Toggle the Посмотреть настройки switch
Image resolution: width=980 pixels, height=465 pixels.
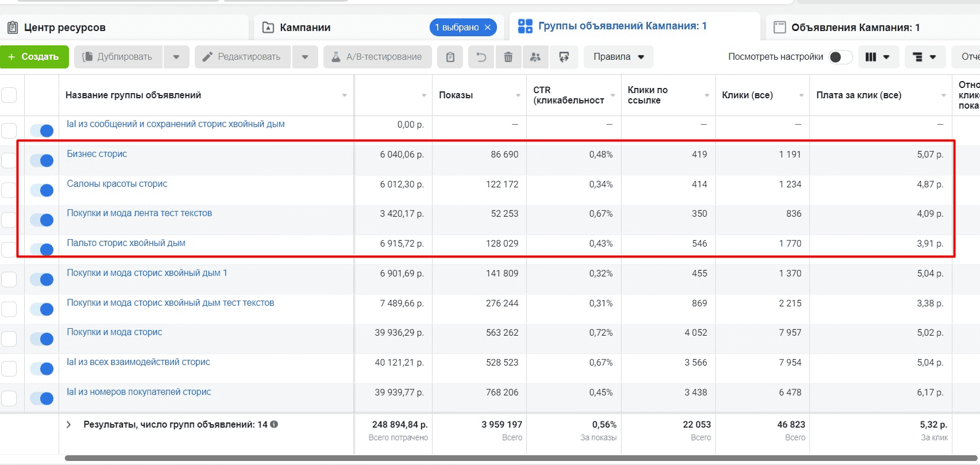pyautogui.click(x=840, y=57)
